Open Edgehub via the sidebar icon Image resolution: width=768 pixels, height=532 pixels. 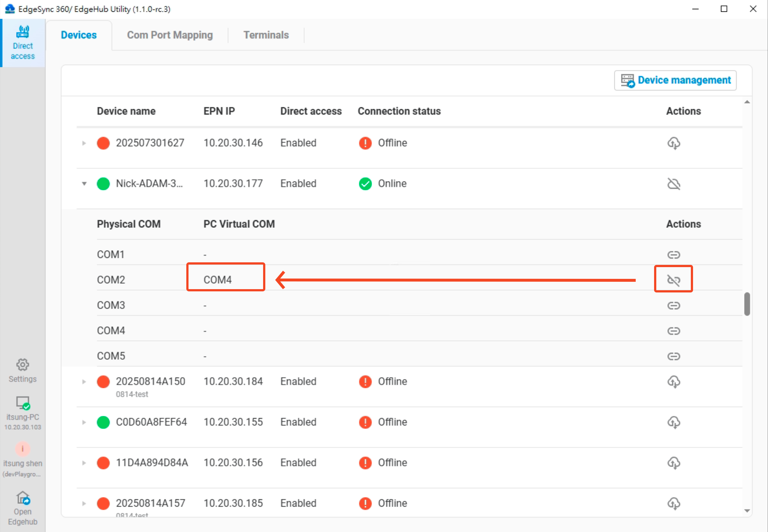coord(23,498)
